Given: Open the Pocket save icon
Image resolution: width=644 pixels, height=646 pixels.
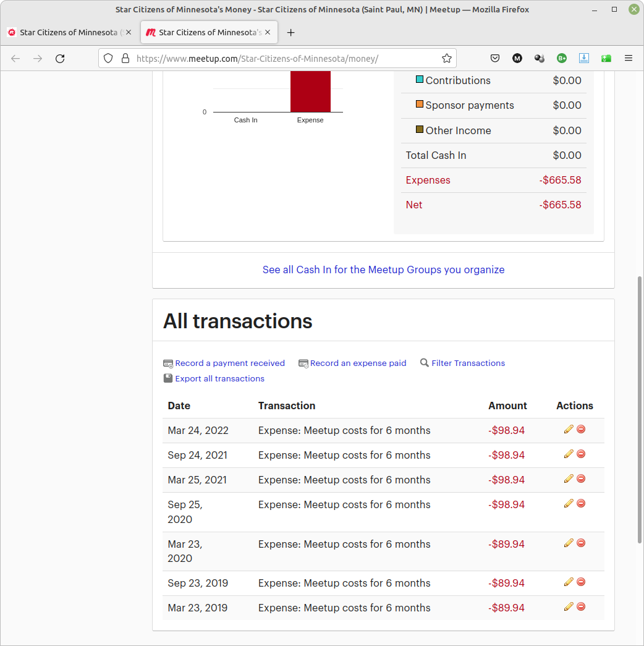Looking at the screenshot, I should coord(495,59).
